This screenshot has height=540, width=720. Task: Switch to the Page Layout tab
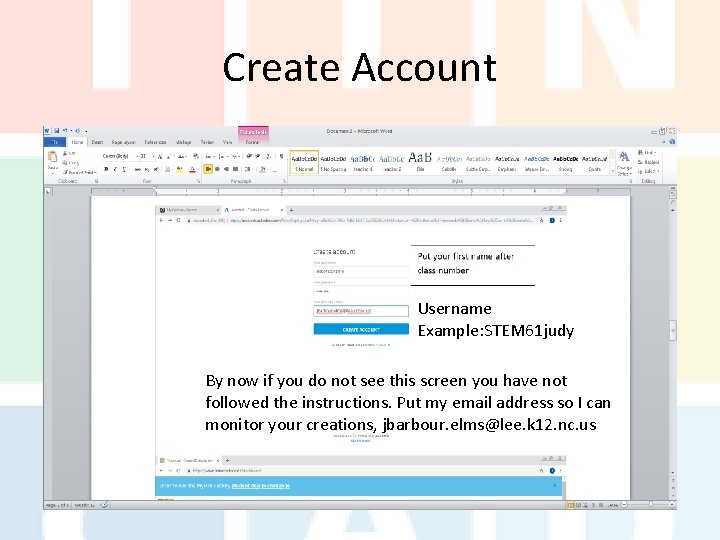coord(123,142)
